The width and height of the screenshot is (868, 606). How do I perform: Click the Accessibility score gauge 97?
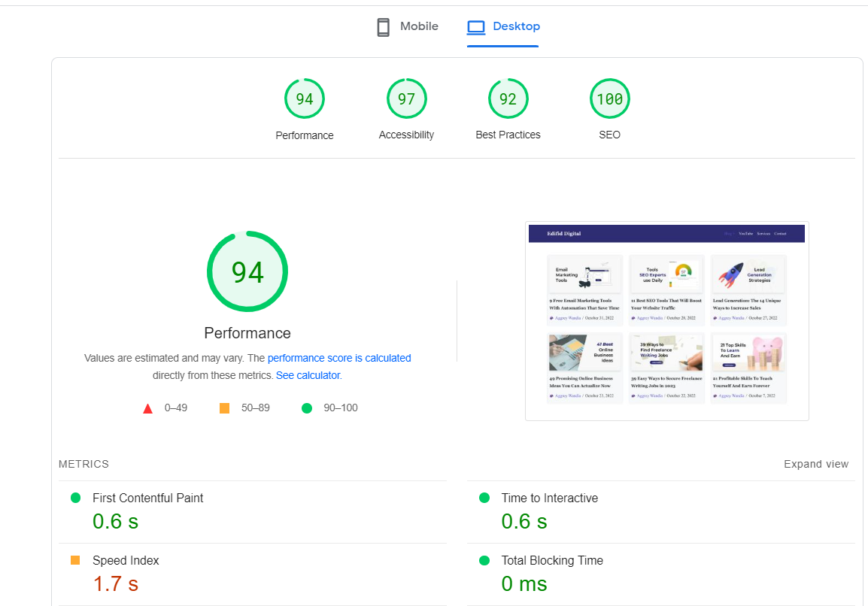[x=406, y=99]
